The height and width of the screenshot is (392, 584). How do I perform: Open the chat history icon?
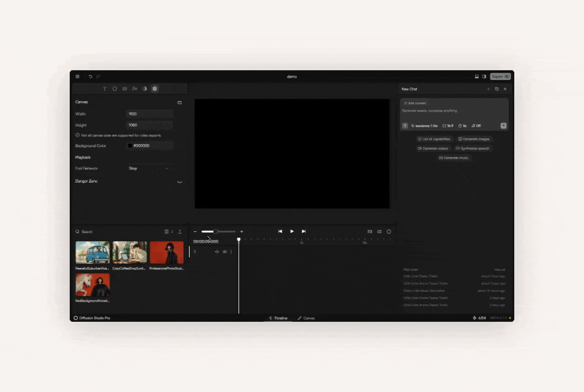click(496, 89)
